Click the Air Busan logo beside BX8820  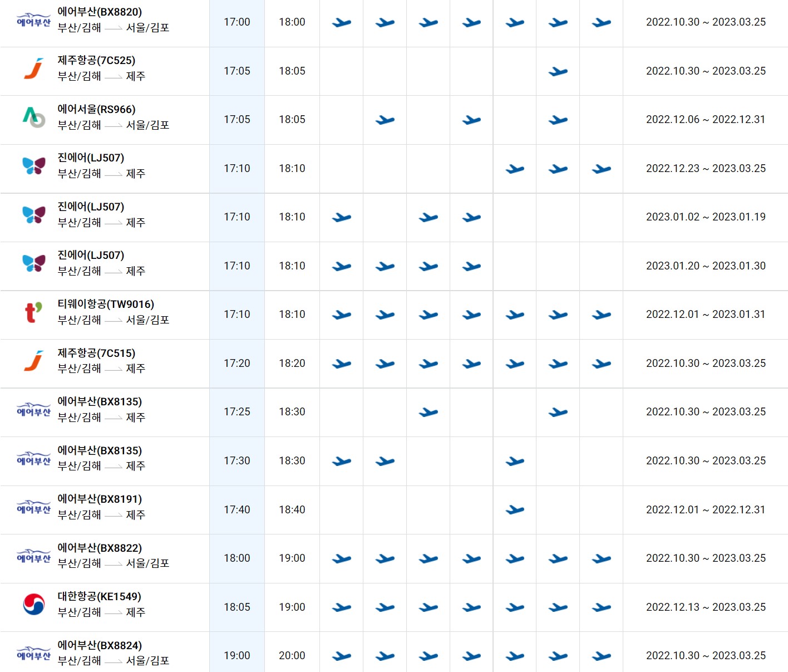pyautogui.click(x=33, y=21)
